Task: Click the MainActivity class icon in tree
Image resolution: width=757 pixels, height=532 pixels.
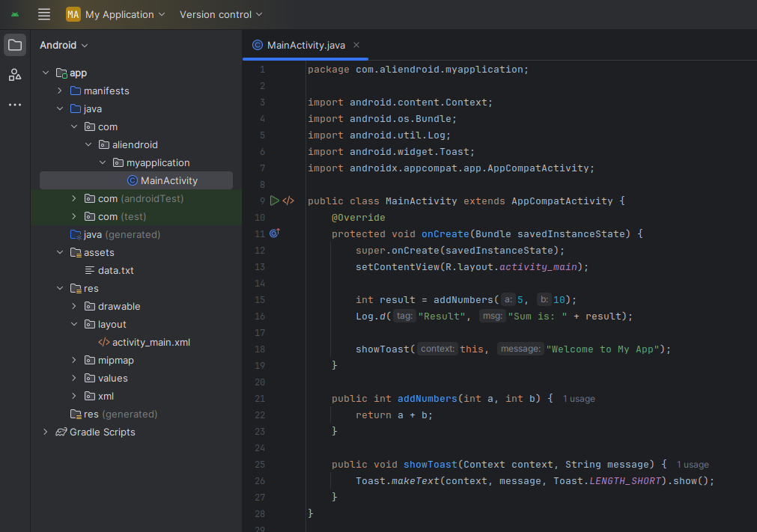Action: 133,180
